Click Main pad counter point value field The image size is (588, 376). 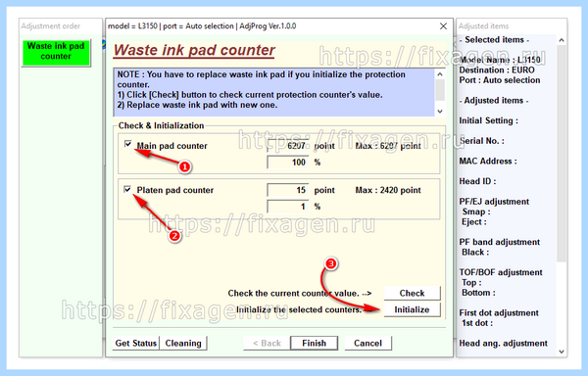click(x=287, y=146)
